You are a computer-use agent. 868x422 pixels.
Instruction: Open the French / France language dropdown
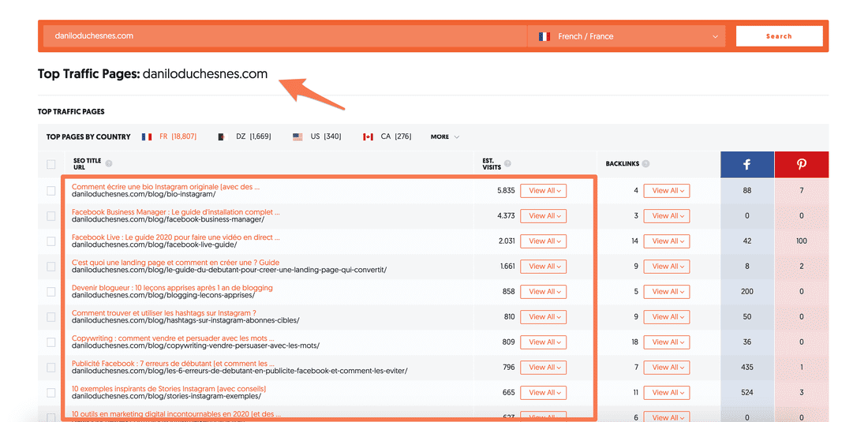point(626,36)
